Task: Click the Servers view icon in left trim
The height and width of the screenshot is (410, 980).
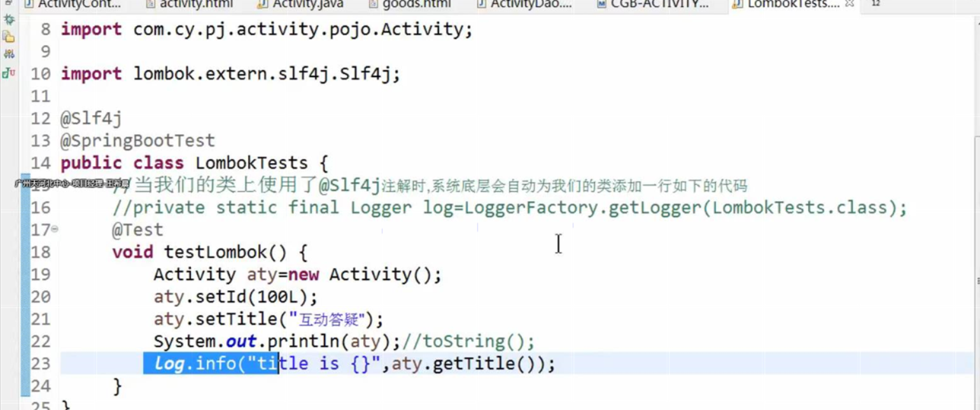Action: [9, 55]
